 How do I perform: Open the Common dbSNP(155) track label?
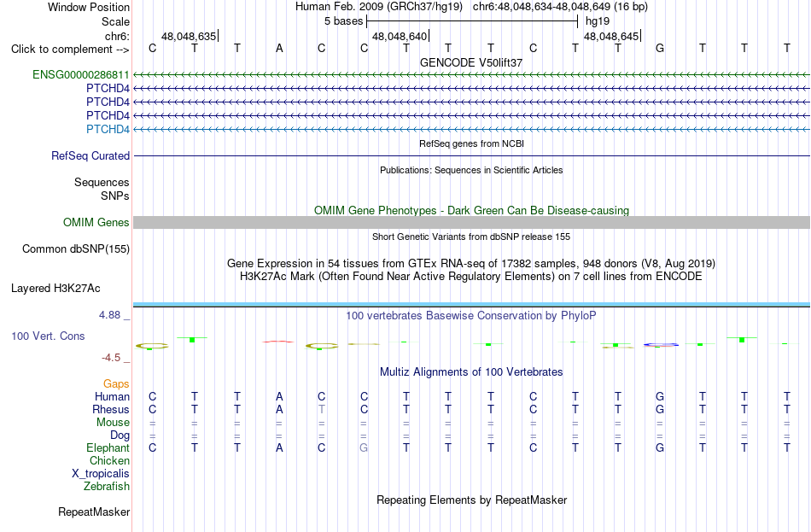point(76,249)
